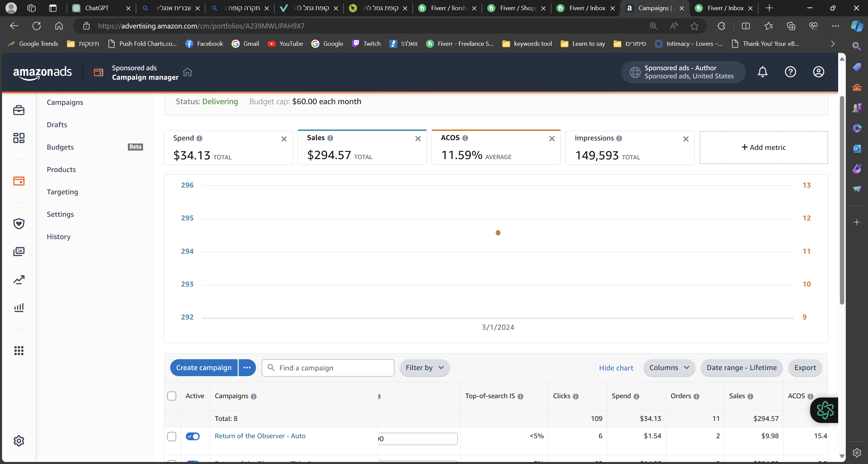Click the Hide chart link
Image resolution: width=868 pixels, height=464 pixels.
(x=616, y=368)
